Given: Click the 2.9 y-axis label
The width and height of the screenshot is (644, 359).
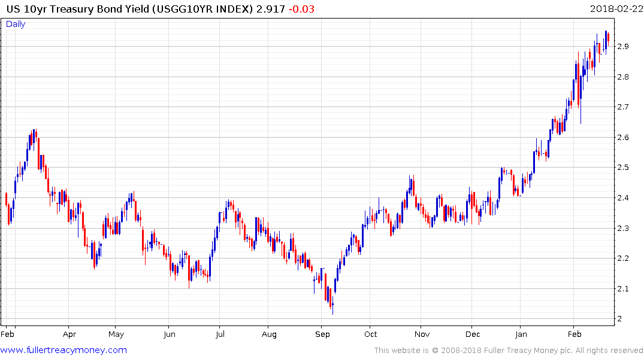Looking at the screenshot, I should tap(623, 46).
